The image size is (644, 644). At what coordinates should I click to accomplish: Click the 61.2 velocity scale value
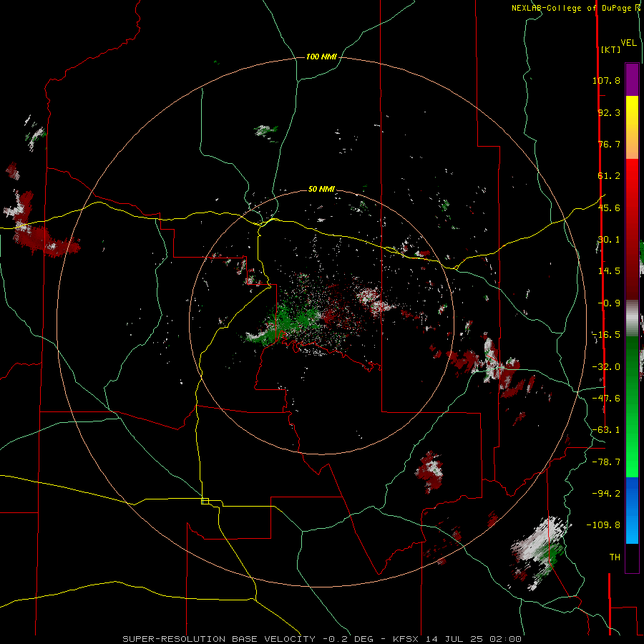click(x=609, y=176)
